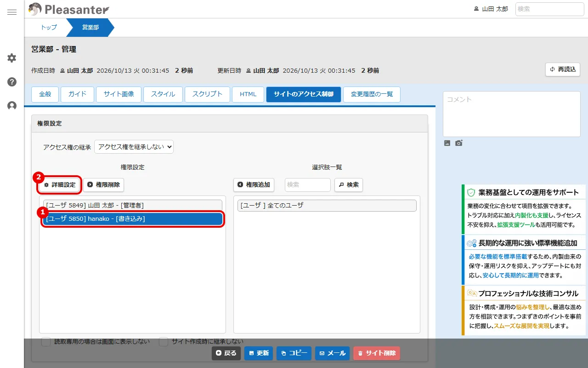Open the account icon in sidebar

coord(12,106)
